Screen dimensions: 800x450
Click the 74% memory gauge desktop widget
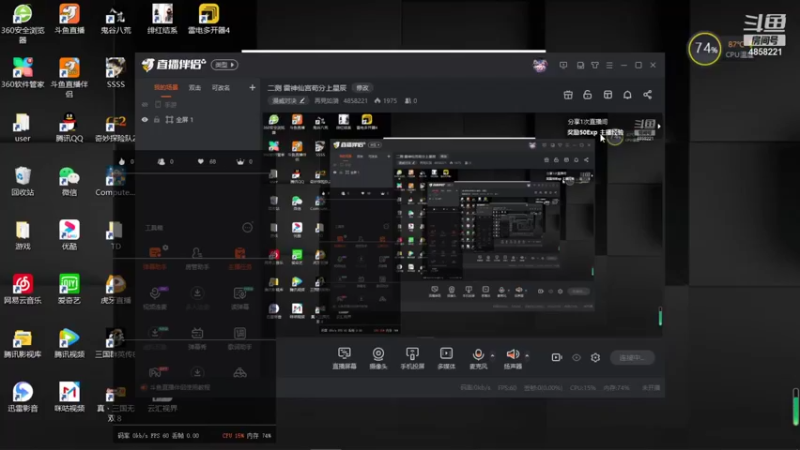pyautogui.click(x=705, y=49)
